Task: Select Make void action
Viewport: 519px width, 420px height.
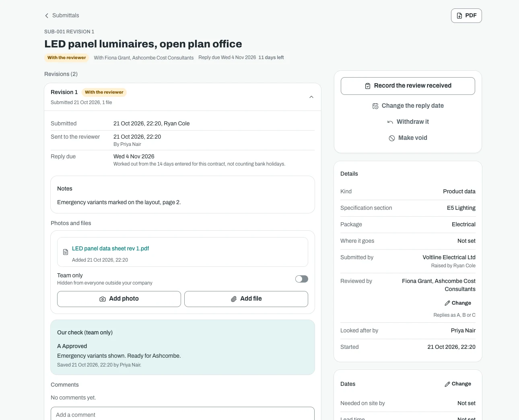Action: click(x=408, y=138)
